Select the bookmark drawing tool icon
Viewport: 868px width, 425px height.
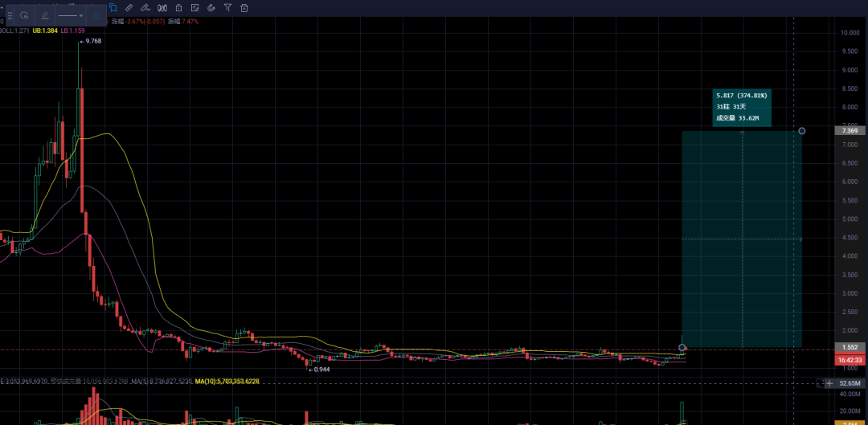tap(113, 8)
